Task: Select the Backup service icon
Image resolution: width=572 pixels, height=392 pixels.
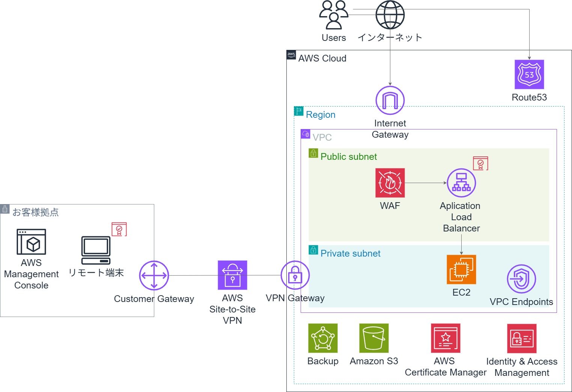Action: click(x=323, y=338)
